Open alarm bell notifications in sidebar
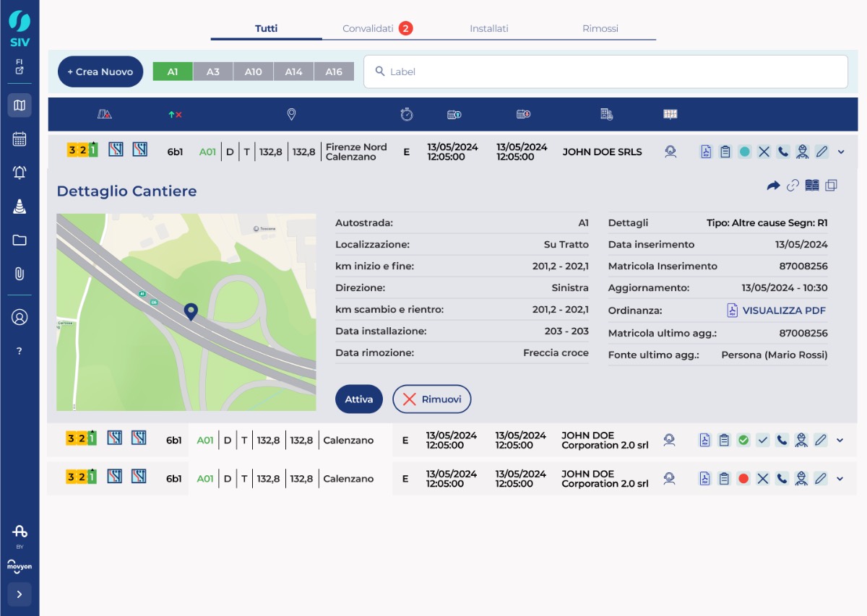 pyautogui.click(x=20, y=173)
